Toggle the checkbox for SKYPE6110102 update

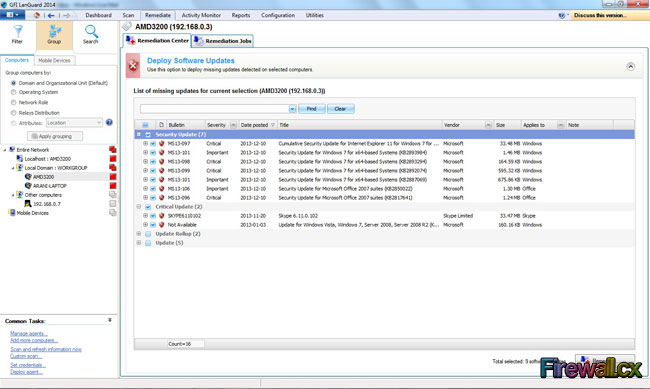[153, 216]
